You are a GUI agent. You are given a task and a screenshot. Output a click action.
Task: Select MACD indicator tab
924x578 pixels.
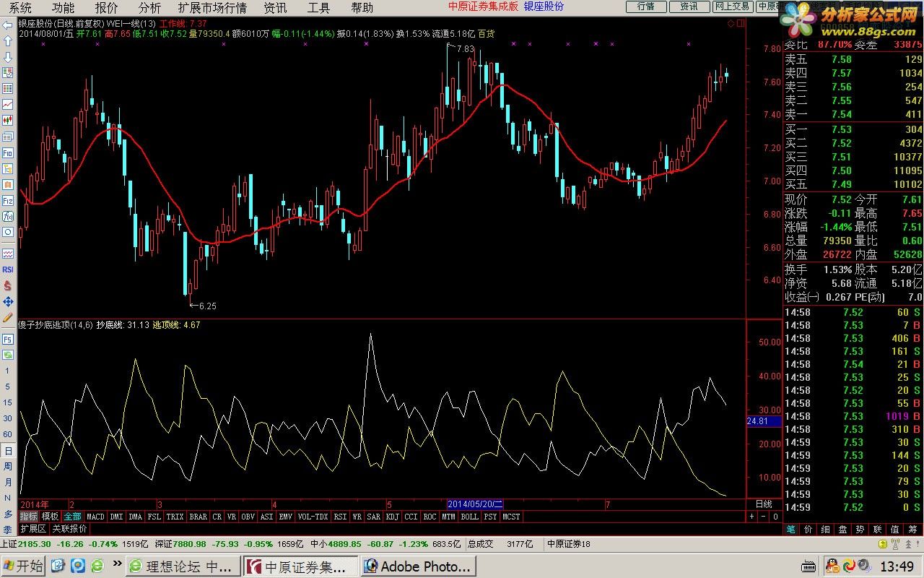point(95,517)
